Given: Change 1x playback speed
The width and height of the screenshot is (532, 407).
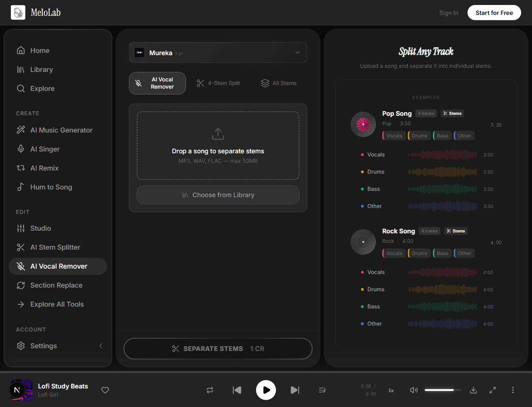Looking at the screenshot, I should point(391,390).
